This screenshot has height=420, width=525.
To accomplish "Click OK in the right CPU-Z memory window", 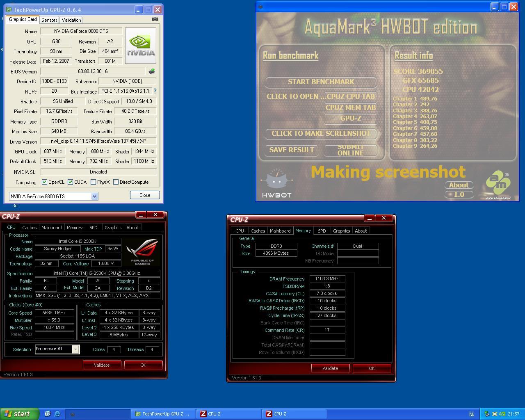I will [x=372, y=368].
